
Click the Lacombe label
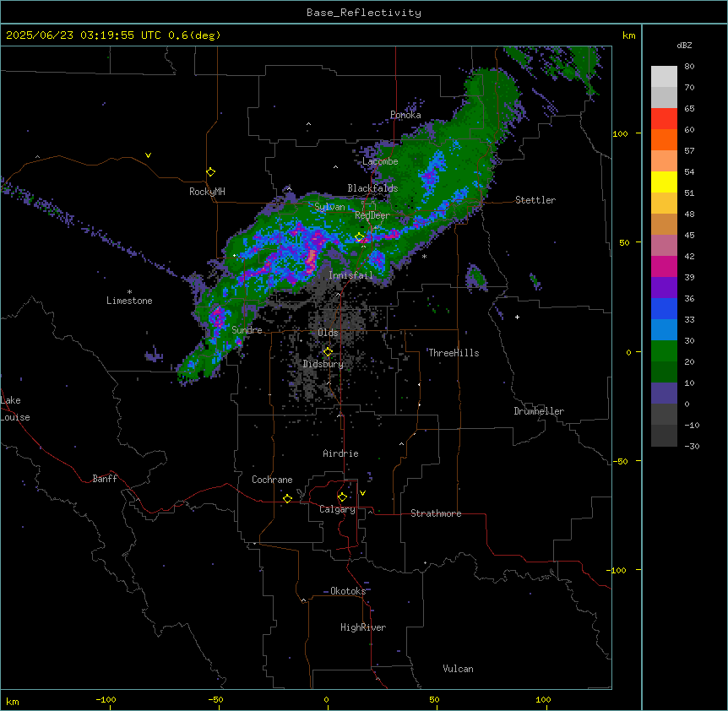click(380, 161)
